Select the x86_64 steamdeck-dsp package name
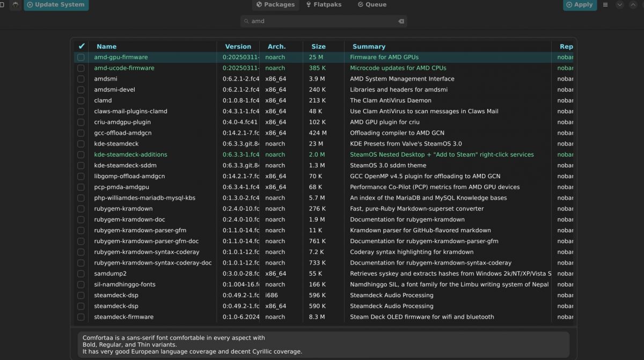Viewport: 644px width, 360px height. [116, 306]
